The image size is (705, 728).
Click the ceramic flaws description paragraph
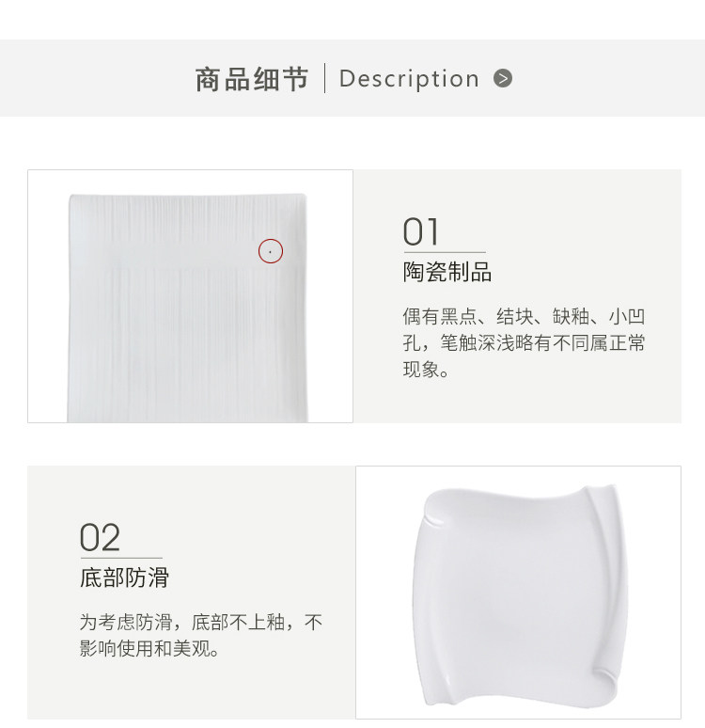pos(524,343)
